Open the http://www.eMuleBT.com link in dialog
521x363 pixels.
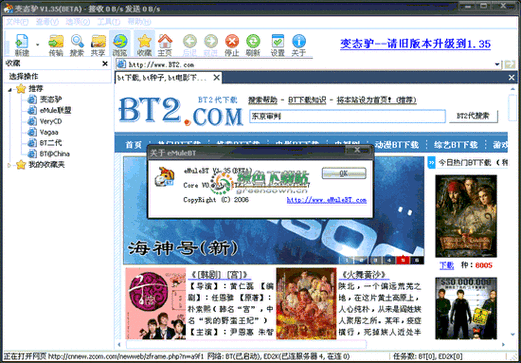point(327,200)
